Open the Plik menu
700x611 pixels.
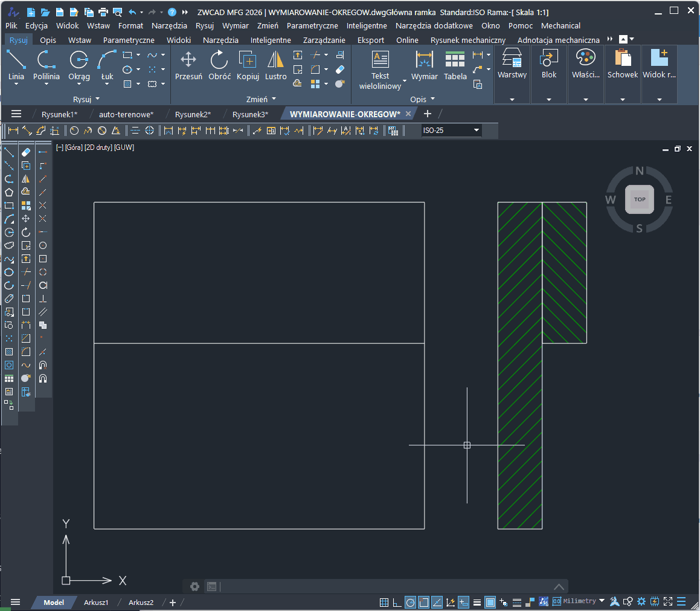click(x=11, y=26)
